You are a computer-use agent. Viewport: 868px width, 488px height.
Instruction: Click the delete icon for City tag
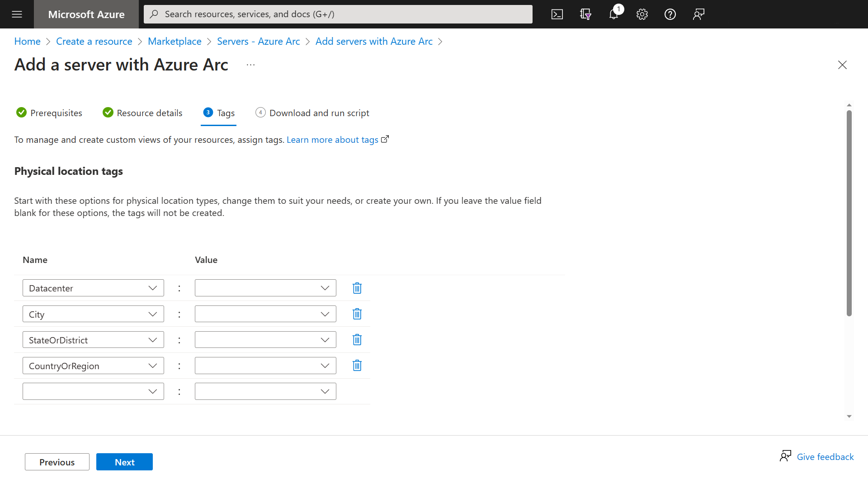point(357,314)
